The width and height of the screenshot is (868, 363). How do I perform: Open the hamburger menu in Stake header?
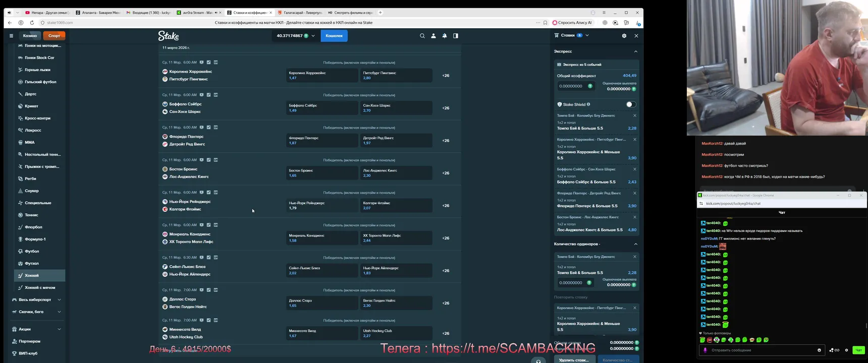tap(11, 36)
